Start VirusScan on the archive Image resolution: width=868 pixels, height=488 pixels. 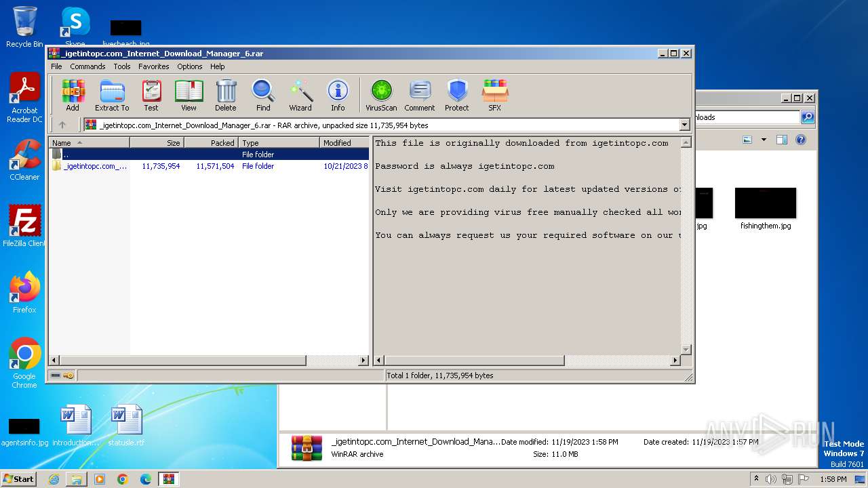[x=381, y=96]
